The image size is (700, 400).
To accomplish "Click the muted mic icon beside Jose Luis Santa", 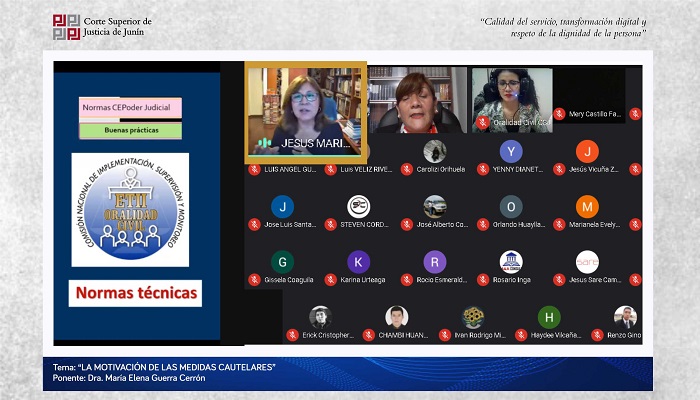I will (x=254, y=225).
